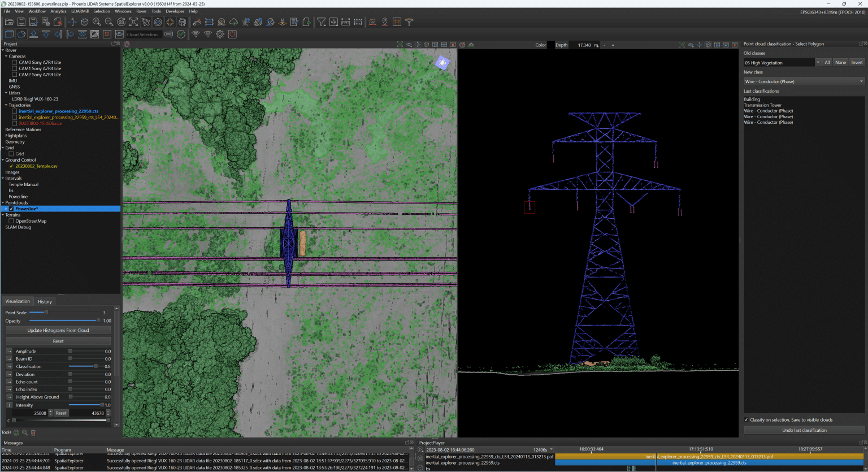
Task: Switch to the History tab
Action: (45, 301)
